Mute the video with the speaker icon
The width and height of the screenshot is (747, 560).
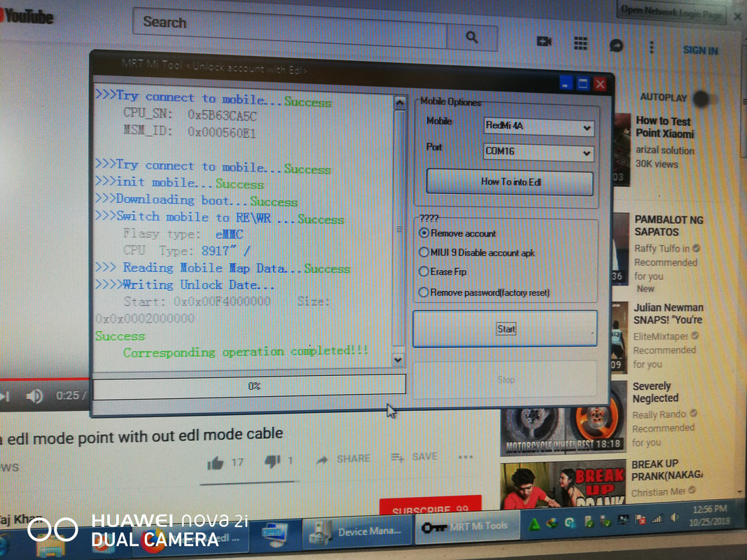[34, 395]
